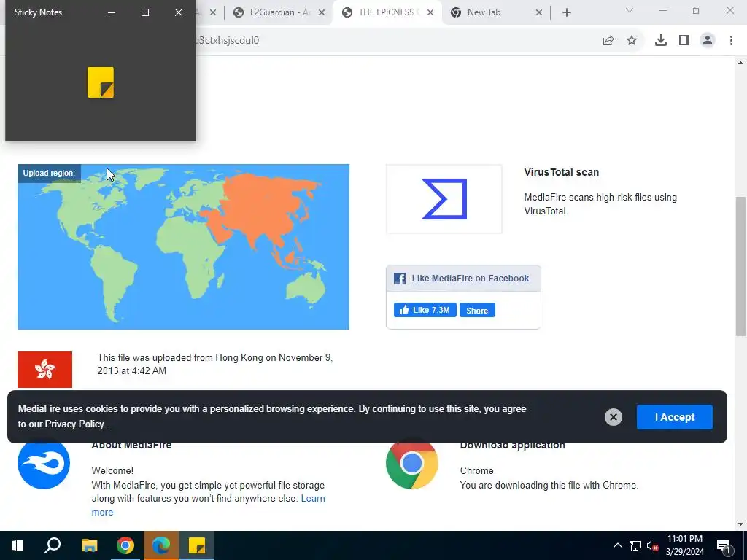This screenshot has height=560, width=747.
Task: Click Sticky Notes icon in taskbar
Action: pyautogui.click(x=197, y=545)
